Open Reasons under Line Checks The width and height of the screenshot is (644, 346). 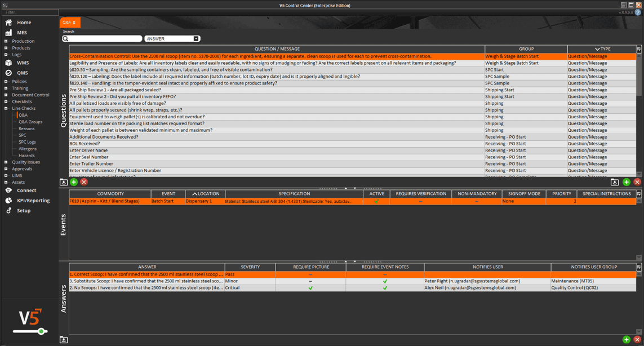(26, 128)
